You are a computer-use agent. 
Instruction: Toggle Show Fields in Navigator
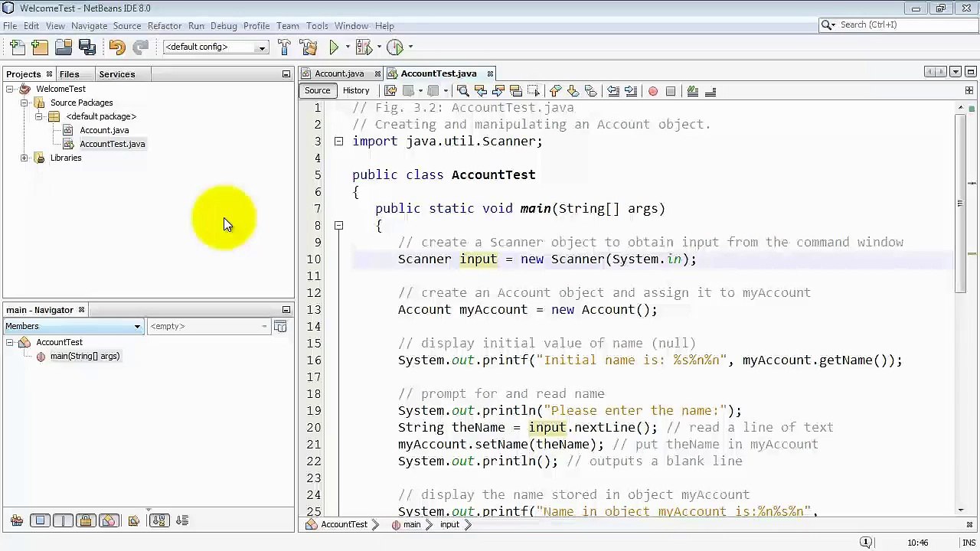pyautogui.click(x=40, y=520)
